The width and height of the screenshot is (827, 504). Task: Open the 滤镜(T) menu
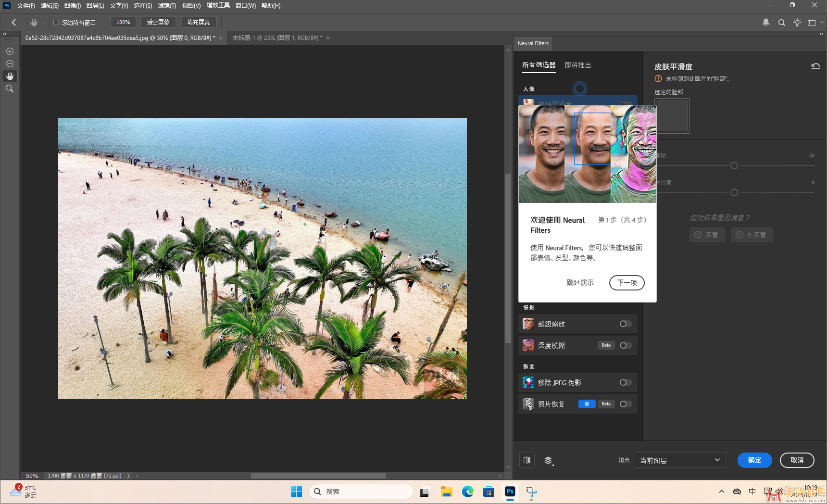167,6
